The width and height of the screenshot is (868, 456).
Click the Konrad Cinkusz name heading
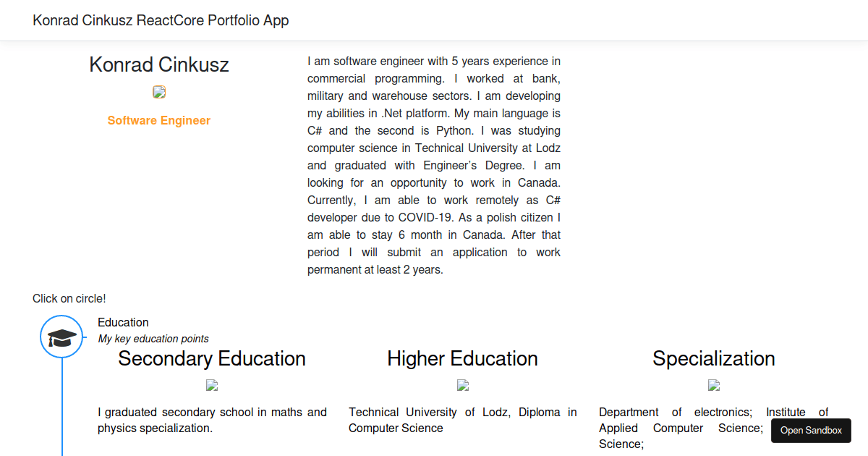(x=159, y=64)
